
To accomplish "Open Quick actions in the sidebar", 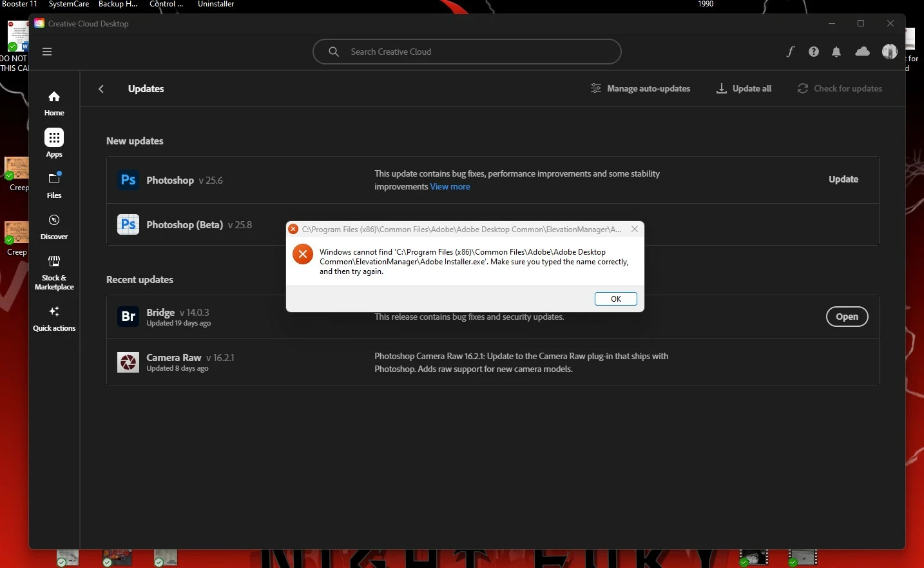I will (x=54, y=318).
